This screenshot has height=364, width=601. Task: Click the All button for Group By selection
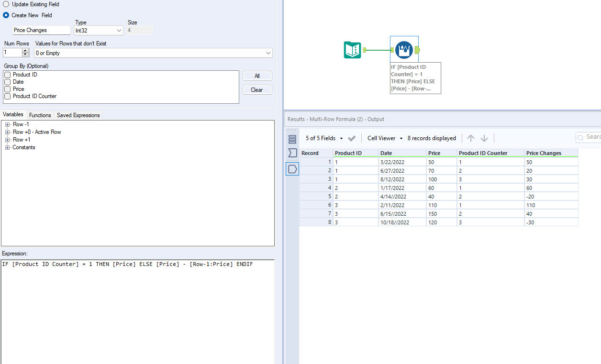pyautogui.click(x=257, y=76)
